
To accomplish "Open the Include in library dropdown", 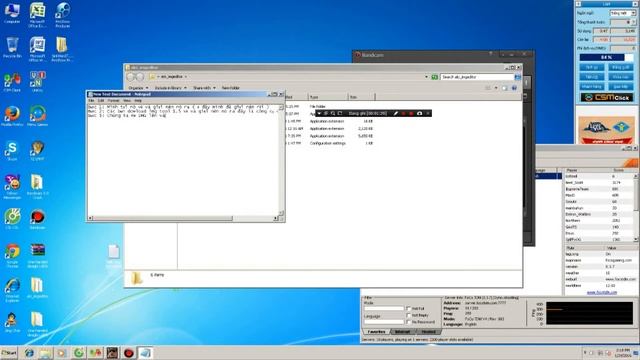I will 171,88.
